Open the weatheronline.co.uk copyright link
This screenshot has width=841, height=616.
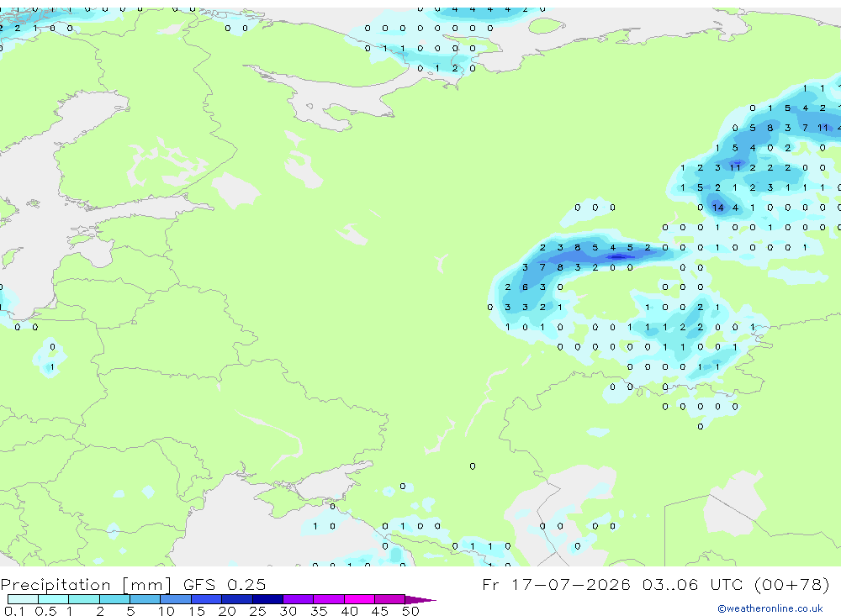click(x=770, y=608)
